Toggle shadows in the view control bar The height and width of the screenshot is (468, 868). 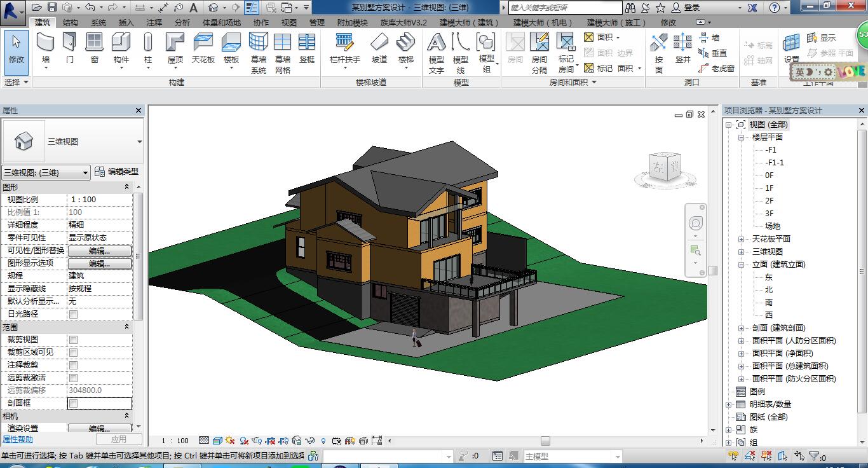pos(243,440)
